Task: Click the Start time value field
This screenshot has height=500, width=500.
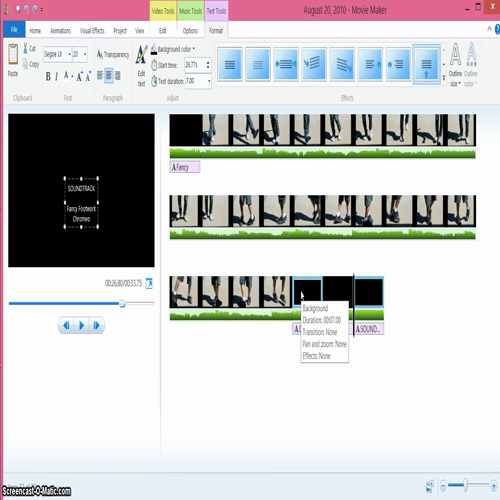Action: tap(195, 65)
